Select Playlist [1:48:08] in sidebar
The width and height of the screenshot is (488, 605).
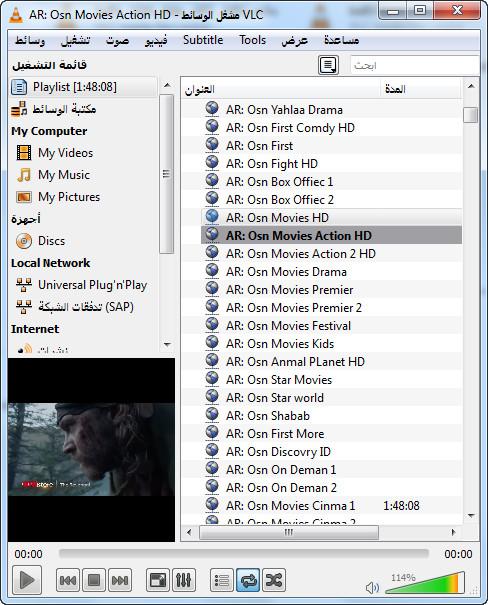tap(83, 87)
